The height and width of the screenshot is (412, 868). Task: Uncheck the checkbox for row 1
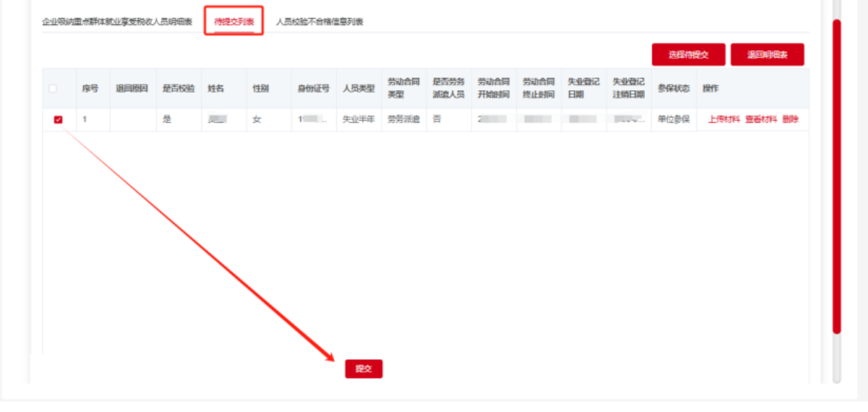click(x=58, y=120)
